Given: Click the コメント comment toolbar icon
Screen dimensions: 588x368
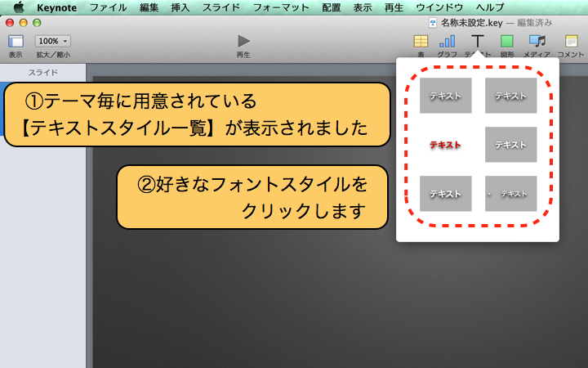Looking at the screenshot, I should tap(571, 41).
